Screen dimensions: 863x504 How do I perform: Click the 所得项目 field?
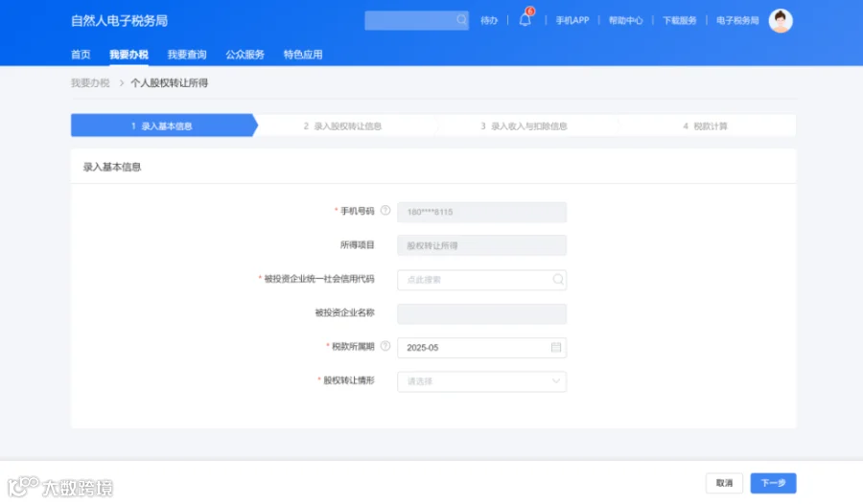481,245
